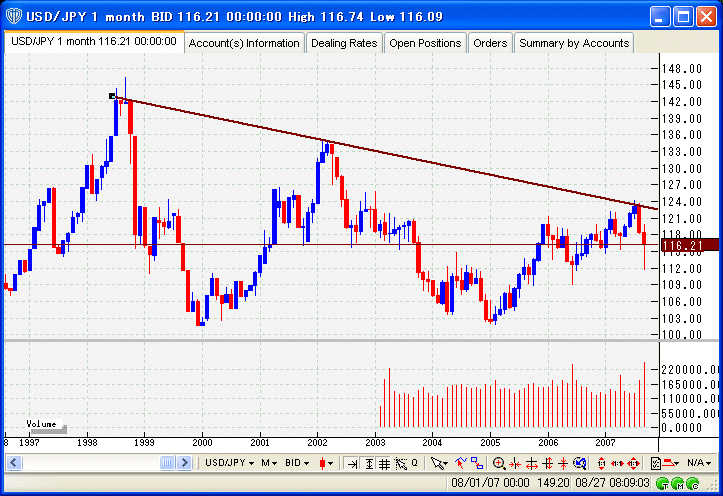Select the dotted crosshair selection tool
The image size is (723, 496).
pos(401,463)
